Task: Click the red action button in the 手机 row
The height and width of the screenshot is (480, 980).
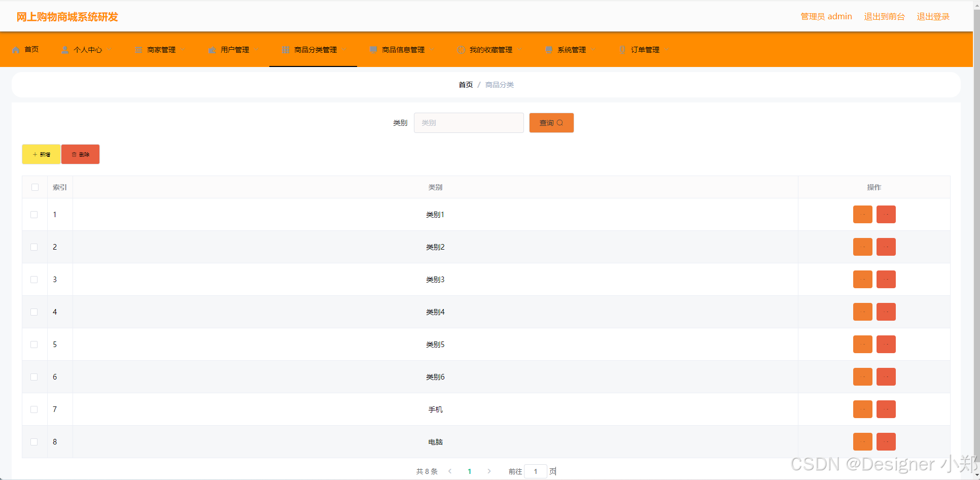Action: (x=886, y=409)
